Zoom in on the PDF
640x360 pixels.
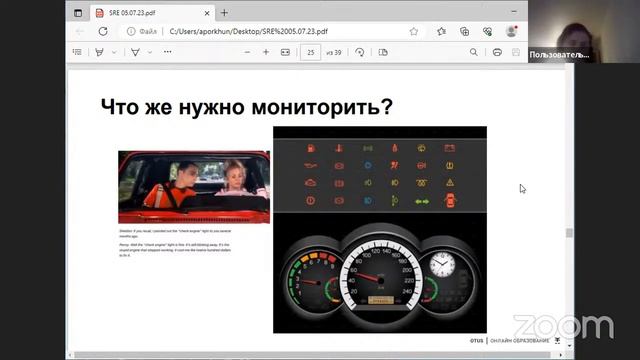266,52
